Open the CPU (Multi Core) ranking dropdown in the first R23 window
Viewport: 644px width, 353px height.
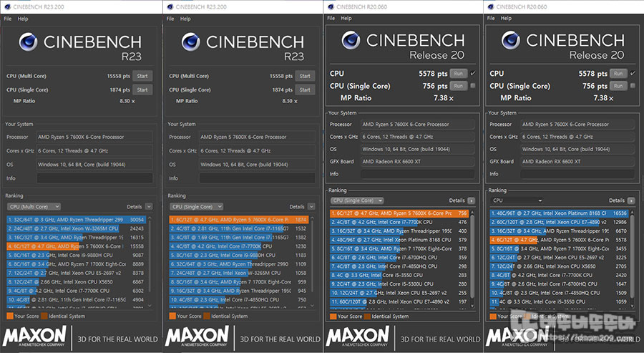coord(34,207)
